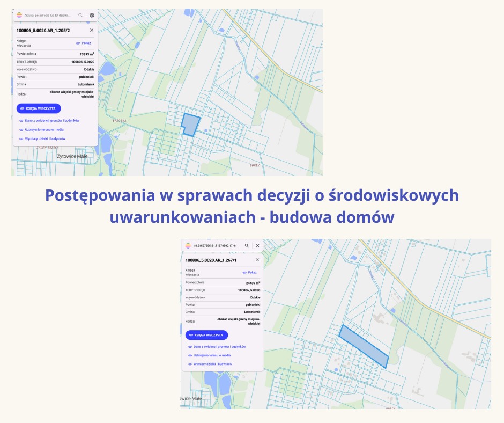504x423 pixels.
Task: Click 'Pokaż' link for parcel 1.267/1
Action: coord(250,272)
